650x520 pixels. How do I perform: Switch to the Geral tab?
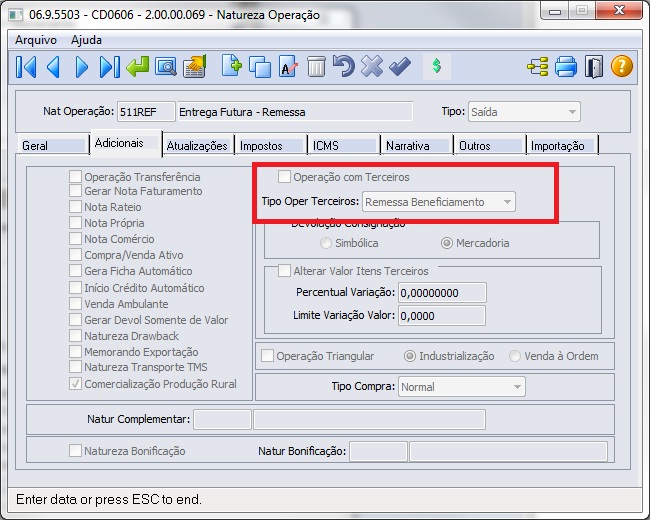click(x=53, y=146)
